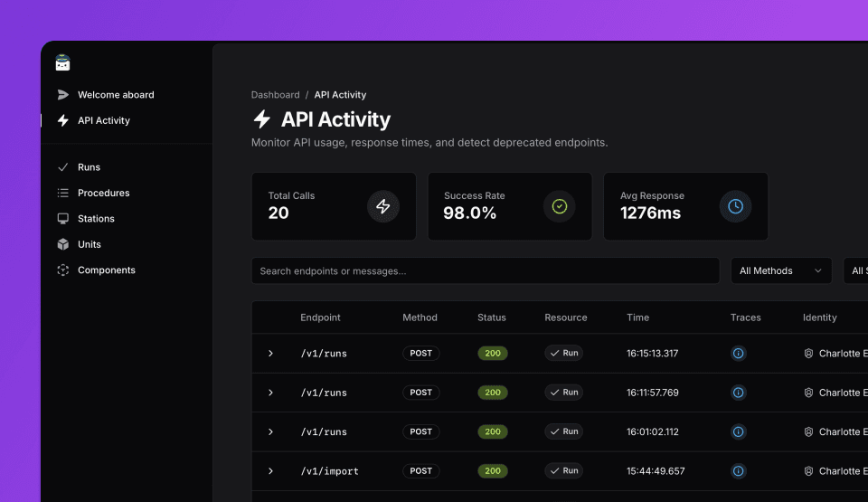Image resolution: width=868 pixels, height=502 pixels.
Task: Click the trace info icon for 15:44:49.657
Action: [738, 471]
